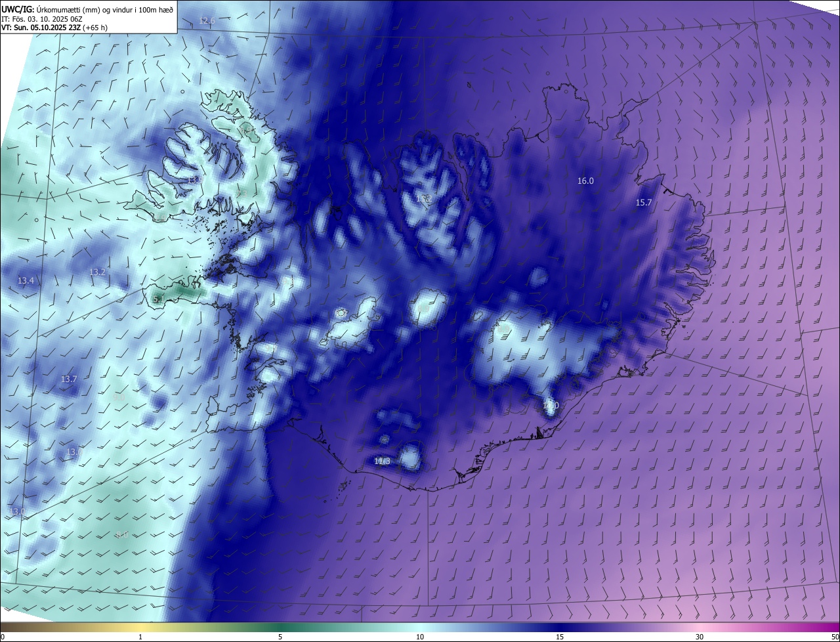The height and width of the screenshot is (642, 840).
Task: Select the 'IT: Fös. 03. 10. 2025 06Z' line
Action: pos(43,18)
